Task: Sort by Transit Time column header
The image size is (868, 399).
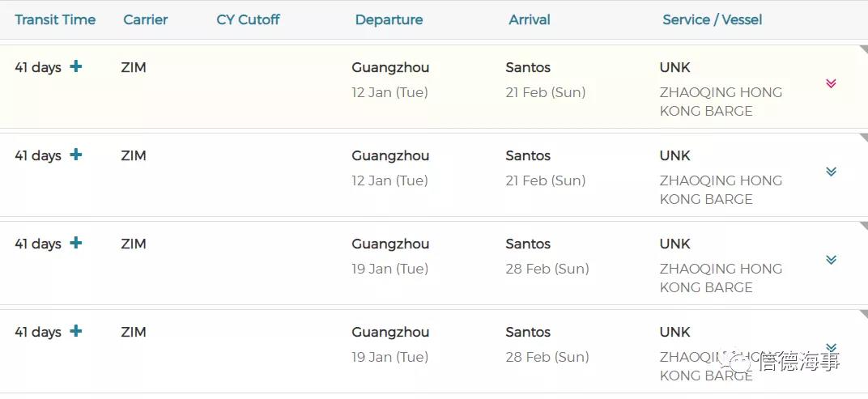Action: point(55,19)
